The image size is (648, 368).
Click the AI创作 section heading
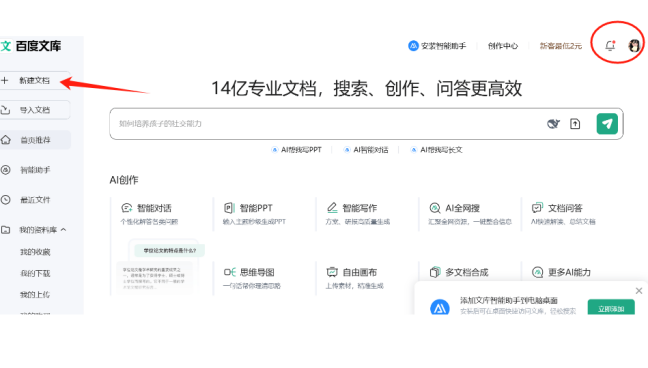(x=124, y=180)
